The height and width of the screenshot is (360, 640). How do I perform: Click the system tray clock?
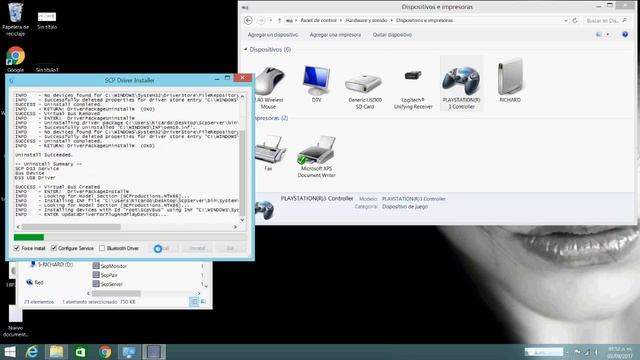[x=620, y=353]
